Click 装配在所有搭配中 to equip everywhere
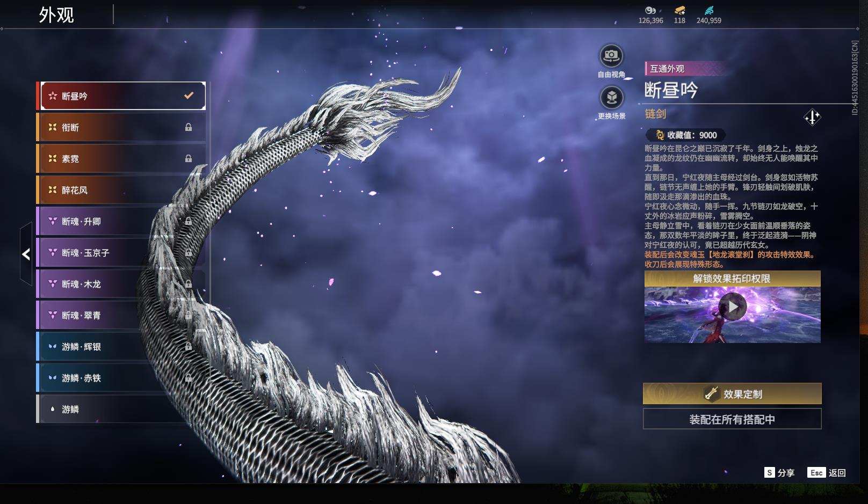868x504 pixels. [732, 419]
